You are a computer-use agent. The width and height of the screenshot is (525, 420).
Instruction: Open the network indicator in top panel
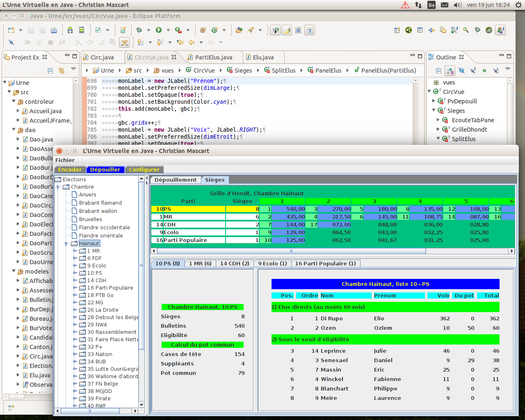(x=418, y=5)
